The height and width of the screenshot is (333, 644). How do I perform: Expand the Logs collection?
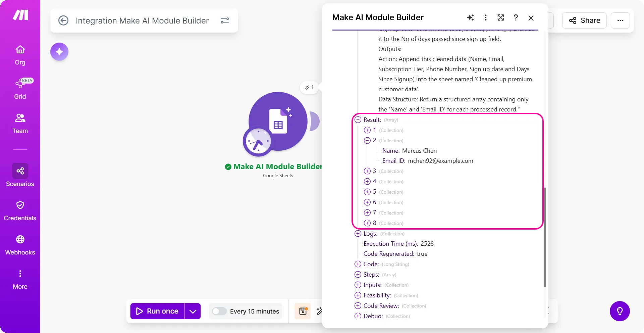click(x=358, y=234)
